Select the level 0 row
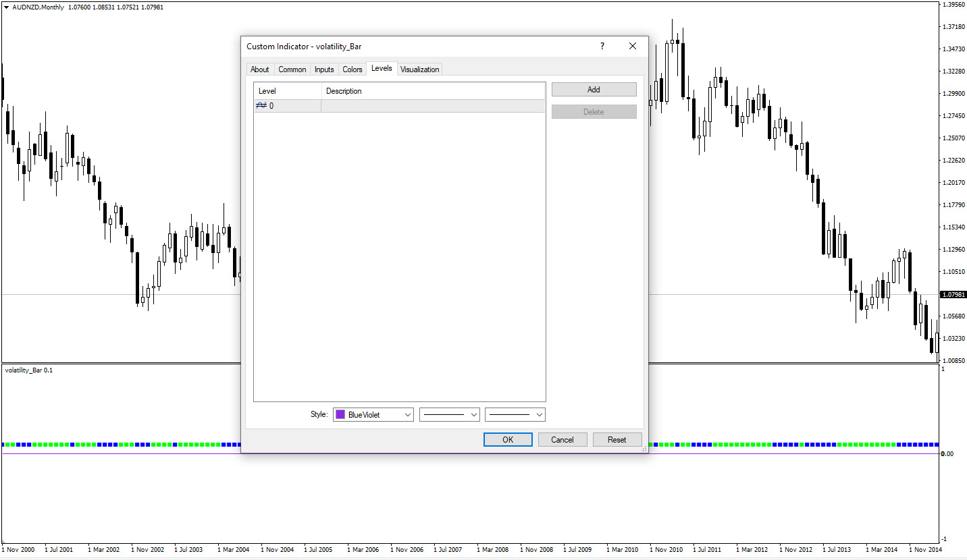This screenshot has height=560, width=967. [x=399, y=106]
